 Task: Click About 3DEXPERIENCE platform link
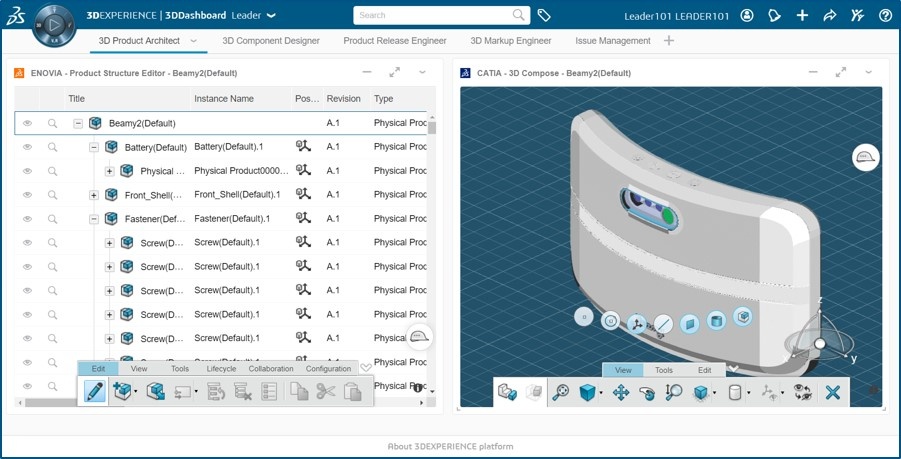pos(450,446)
